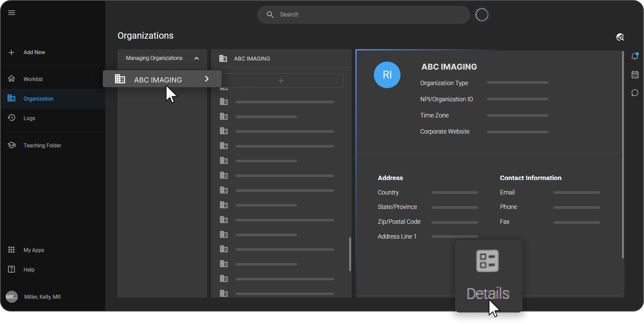The height and width of the screenshot is (325, 644).
Task: Collapse the Managing Organizations section
Action: 196,58
